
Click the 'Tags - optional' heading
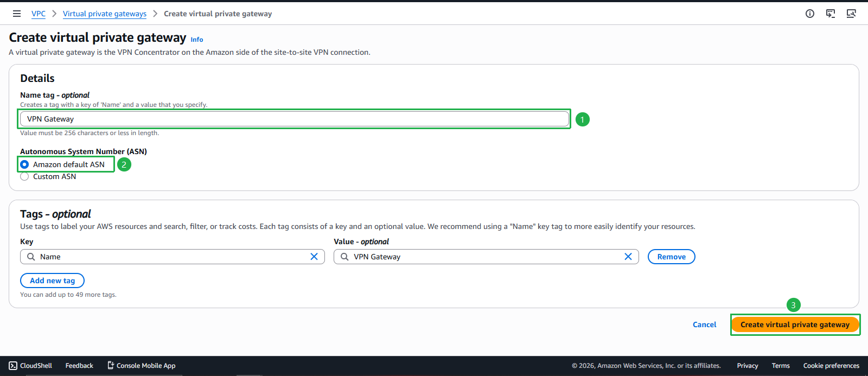point(55,214)
